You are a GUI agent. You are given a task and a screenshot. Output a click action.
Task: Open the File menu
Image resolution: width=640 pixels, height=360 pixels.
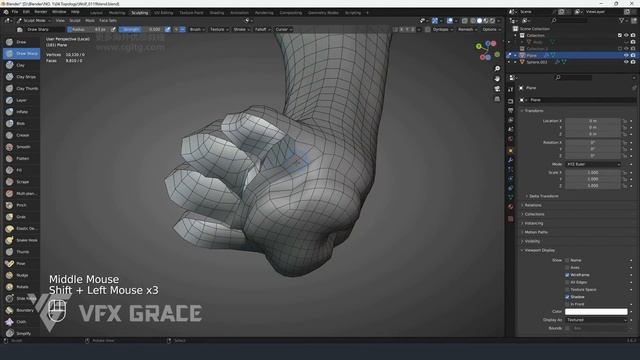(x=15, y=12)
